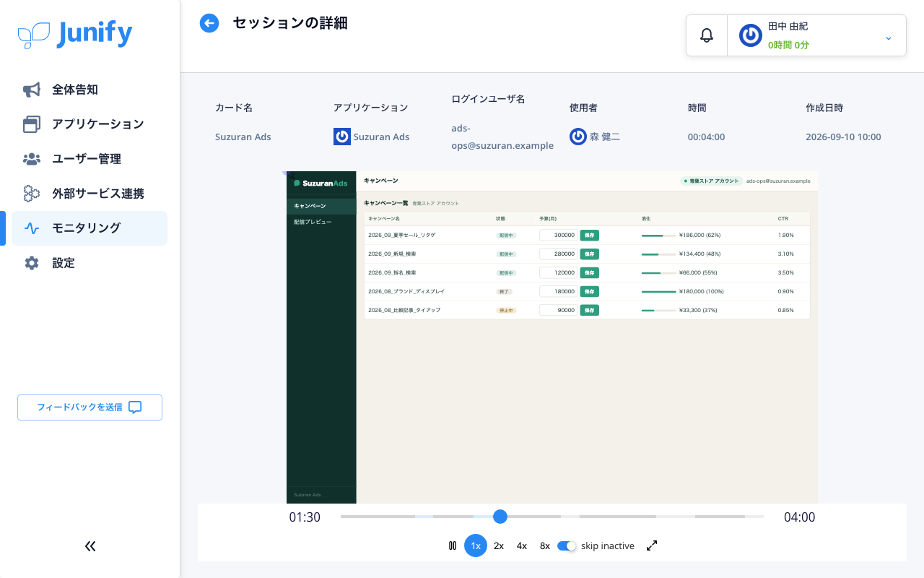
Task: Toggle the skip inactive switch
Action: click(x=567, y=546)
